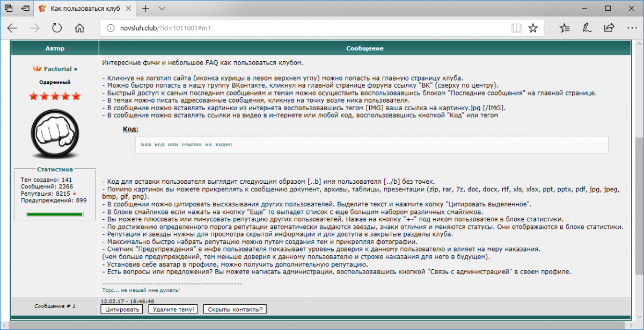
Task: Click the set-tabs-aside icon
Action: (26, 9)
